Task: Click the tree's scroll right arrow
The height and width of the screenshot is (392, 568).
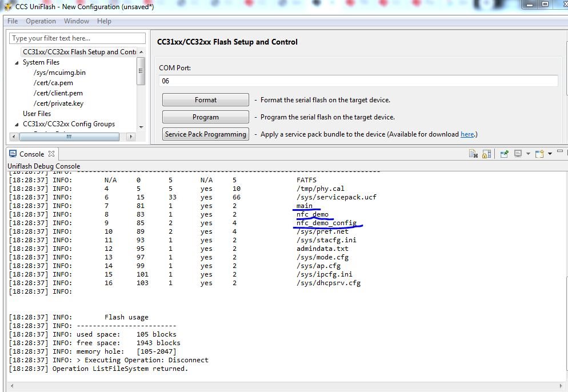Action: tap(131, 137)
